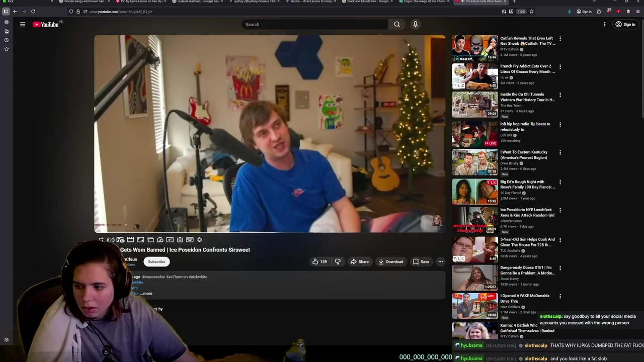Open YouTube settings three-dot menu
Image resolution: width=644 pixels, height=362 pixels.
point(605,24)
